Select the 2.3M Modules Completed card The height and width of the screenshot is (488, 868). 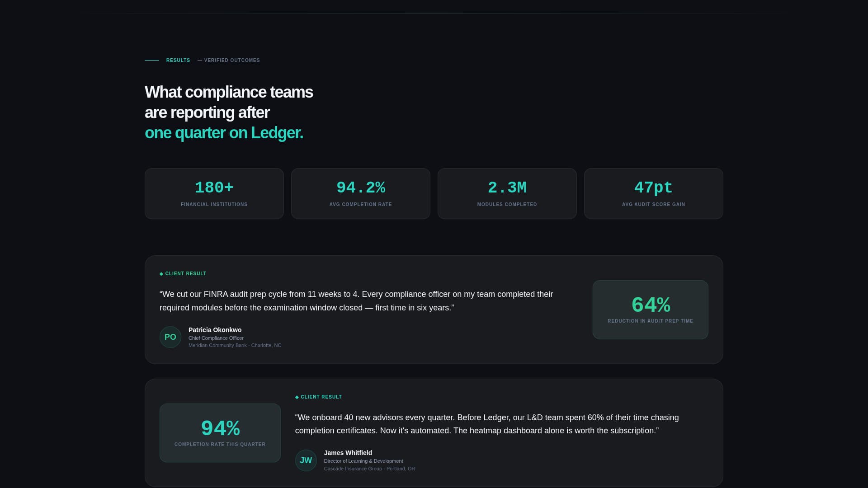(507, 194)
